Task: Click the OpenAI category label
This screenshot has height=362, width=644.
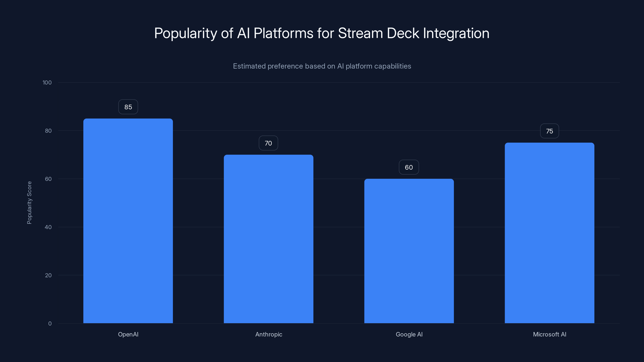Action: [x=128, y=334]
